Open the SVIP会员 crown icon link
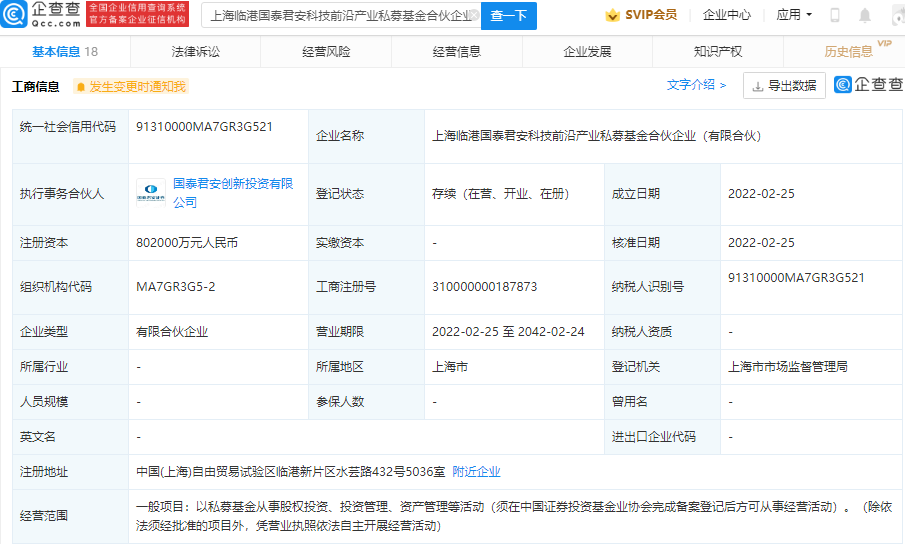 click(641, 15)
